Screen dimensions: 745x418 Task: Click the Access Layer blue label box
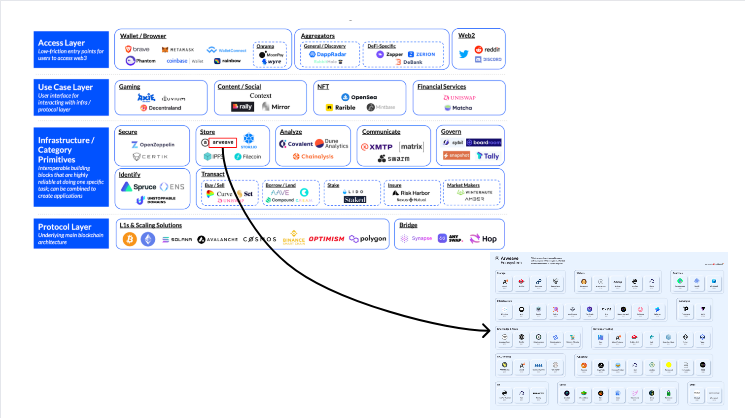(71, 49)
